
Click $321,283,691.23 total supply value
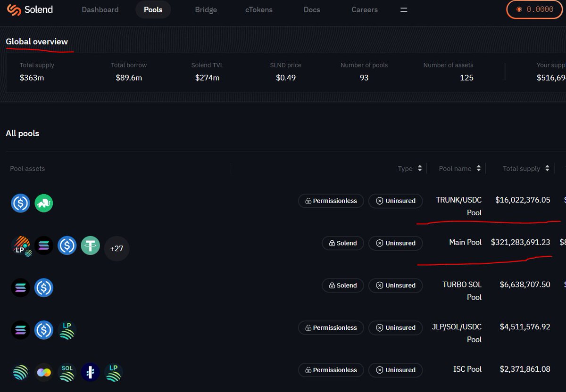[x=521, y=242]
